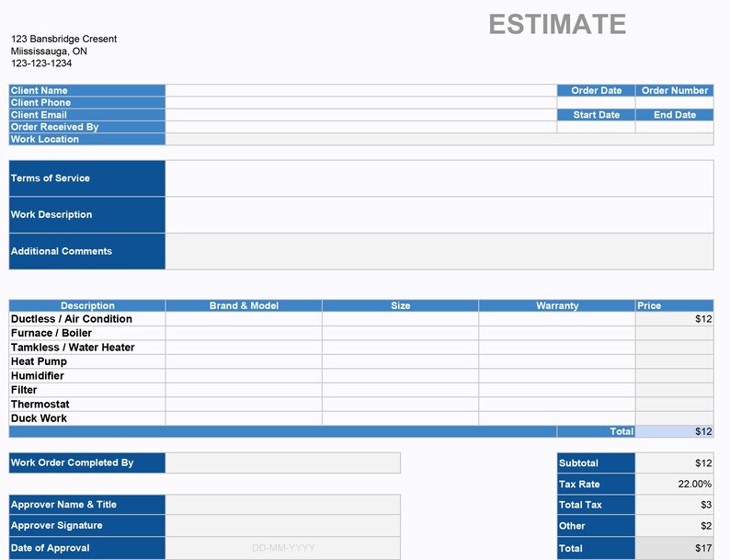
Task: Click the Terms of Service text area
Action: (439, 178)
